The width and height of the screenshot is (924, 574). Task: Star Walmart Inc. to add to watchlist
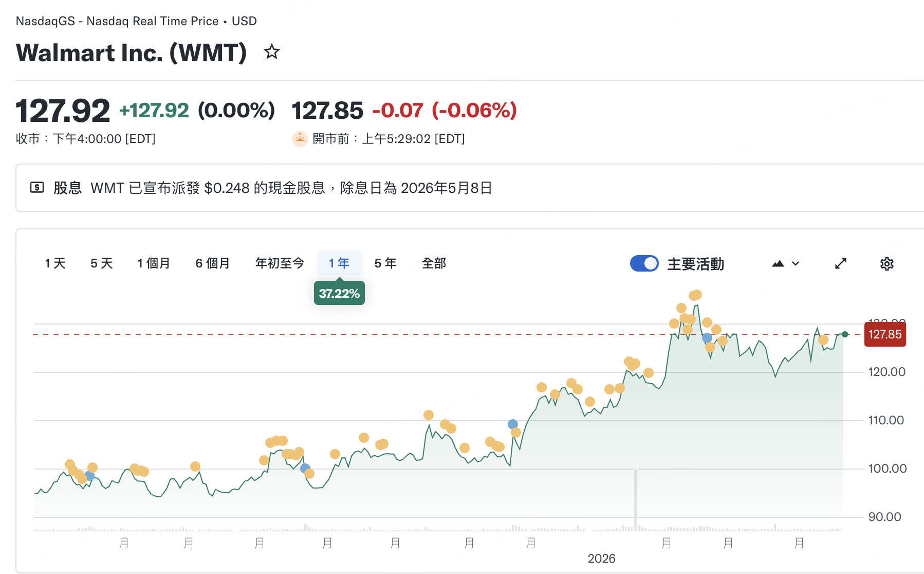(x=272, y=52)
